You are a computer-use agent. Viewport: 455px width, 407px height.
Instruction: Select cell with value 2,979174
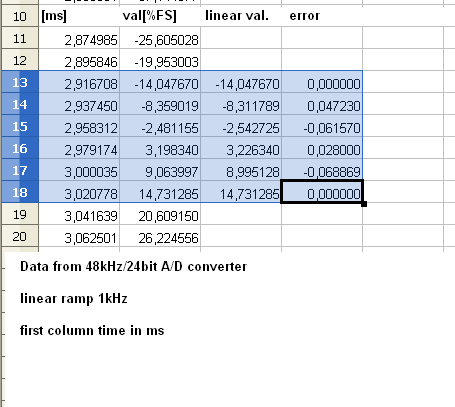pos(79,148)
